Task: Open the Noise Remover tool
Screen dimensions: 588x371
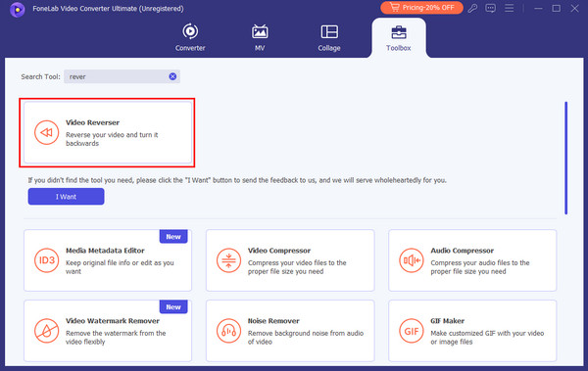Action: click(290, 331)
